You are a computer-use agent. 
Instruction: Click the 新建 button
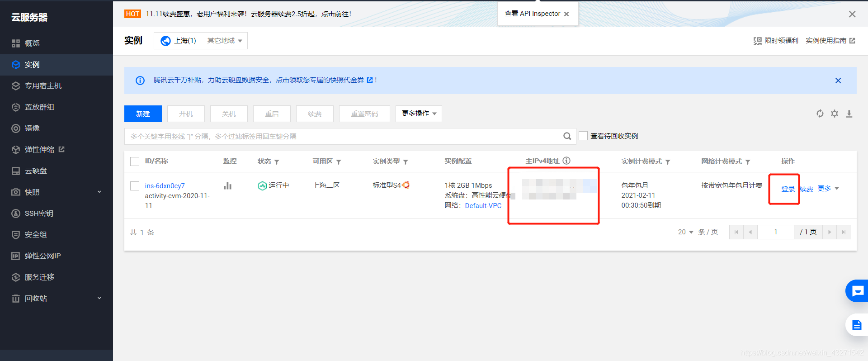point(143,114)
